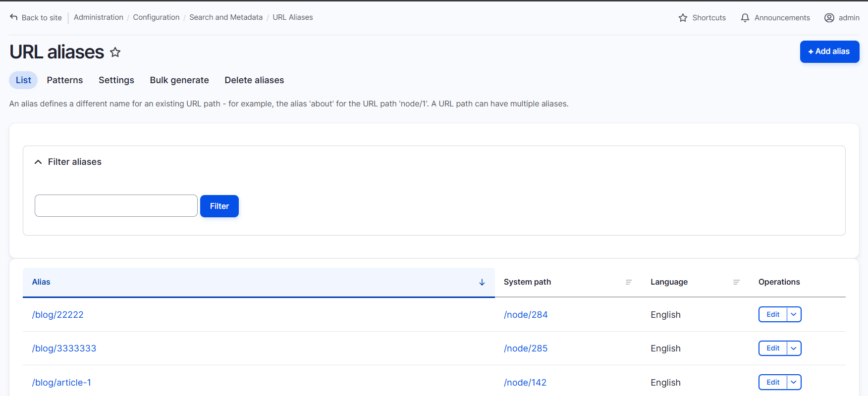Open dropdown next to Edit for /blog/3333333
The height and width of the screenshot is (396, 868).
[x=794, y=348]
